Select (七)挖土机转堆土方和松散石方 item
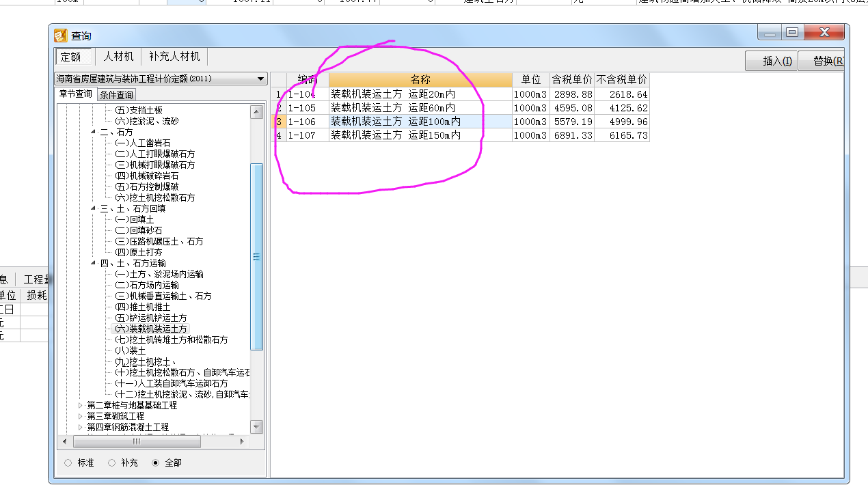The width and height of the screenshot is (868, 485). (171, 339)
